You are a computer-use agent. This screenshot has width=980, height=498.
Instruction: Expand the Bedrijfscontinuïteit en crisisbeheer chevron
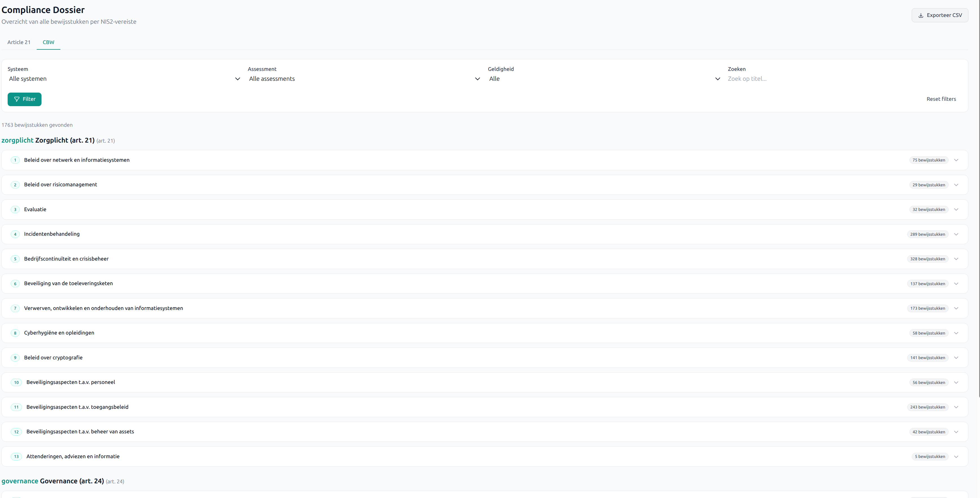pos(956,259)
